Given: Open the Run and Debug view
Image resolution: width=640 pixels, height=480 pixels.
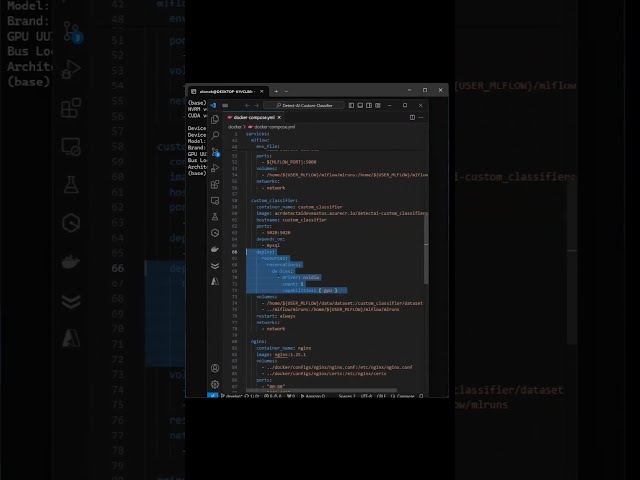Looking at the screenshot, I should (x=215, y=168).
